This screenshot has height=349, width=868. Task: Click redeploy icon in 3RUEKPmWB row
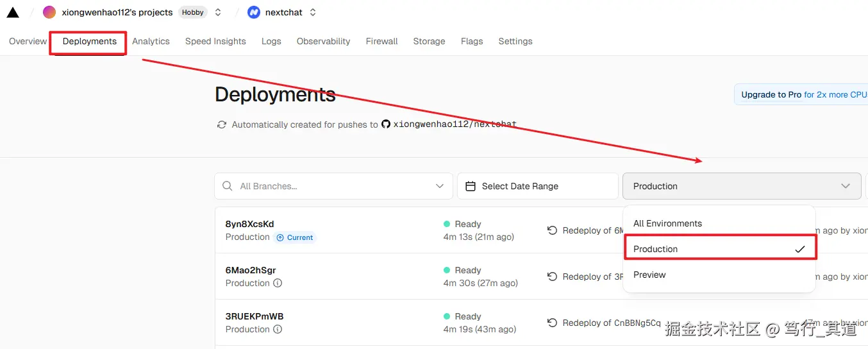(x=552, y=323)
